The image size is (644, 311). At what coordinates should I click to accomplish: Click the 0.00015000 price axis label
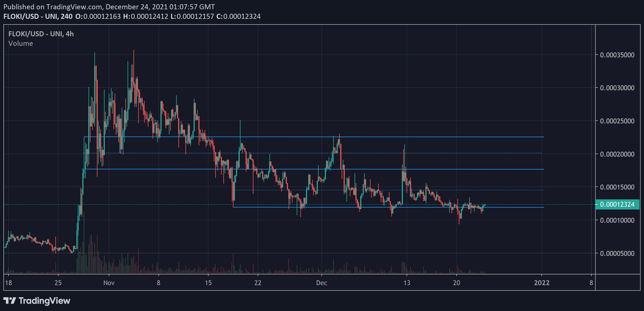tap(618, 187)
